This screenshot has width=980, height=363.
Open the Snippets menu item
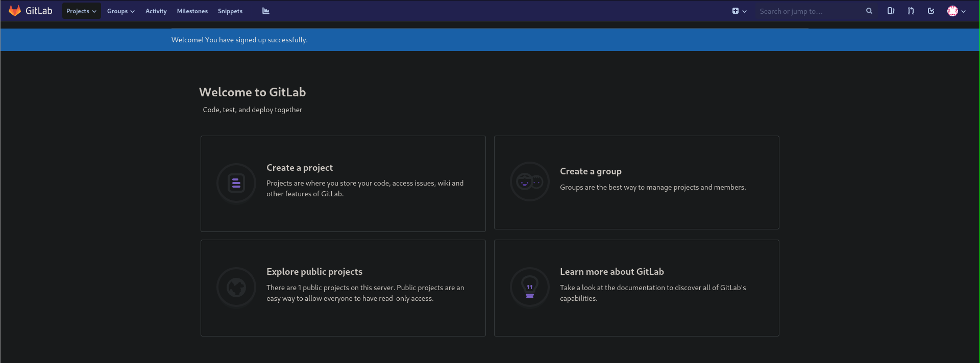(230, 11)
